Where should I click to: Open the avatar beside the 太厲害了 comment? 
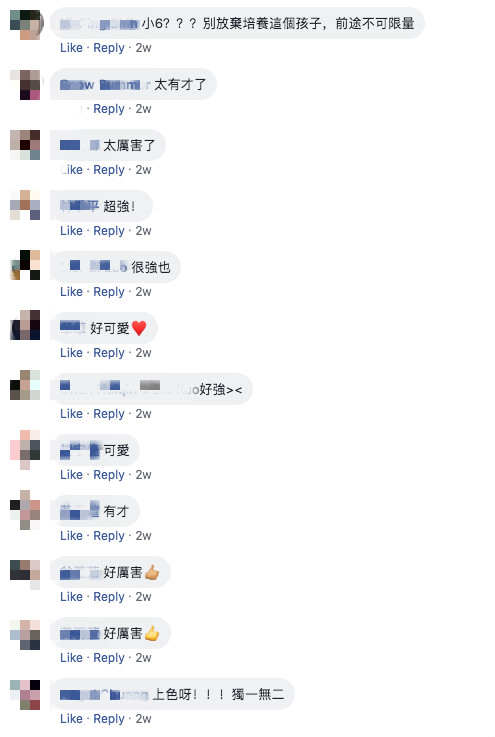coord(25,145)
